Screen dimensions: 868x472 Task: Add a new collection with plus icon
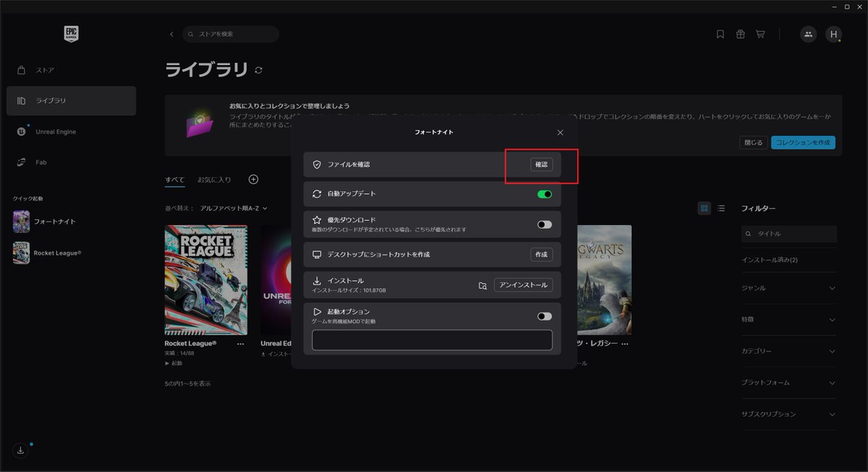253,180
